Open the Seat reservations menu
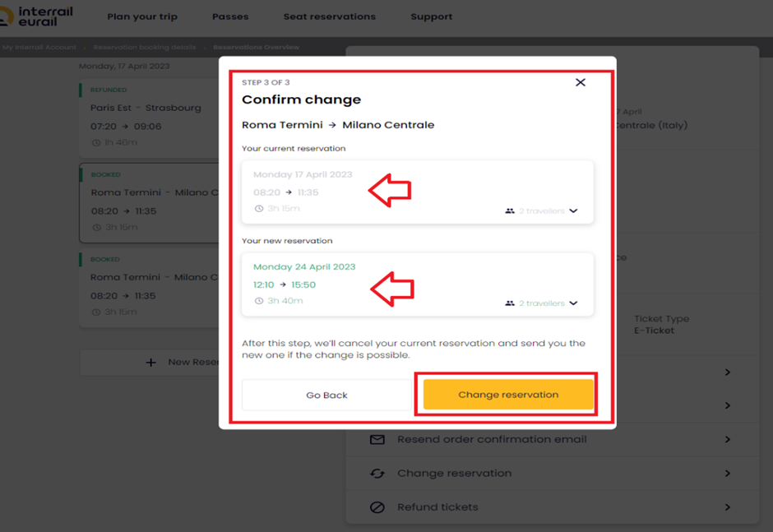 [x=329, y=16]
